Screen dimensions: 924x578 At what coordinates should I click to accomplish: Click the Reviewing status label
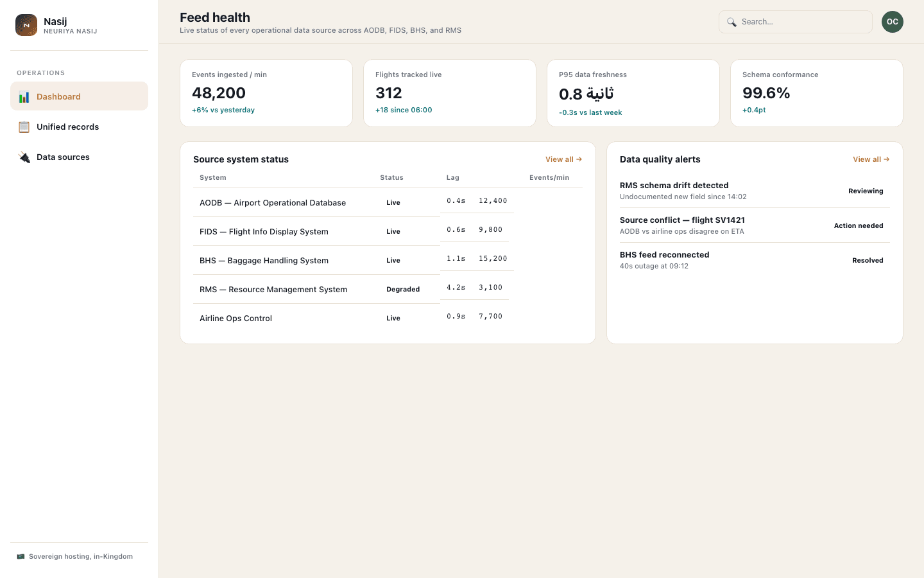tap(866, 191)
